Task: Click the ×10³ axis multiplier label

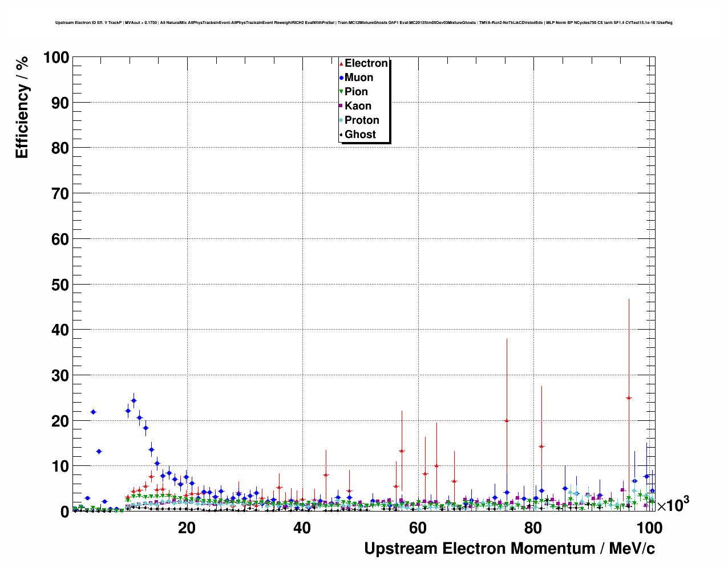Action: (673, 505)
